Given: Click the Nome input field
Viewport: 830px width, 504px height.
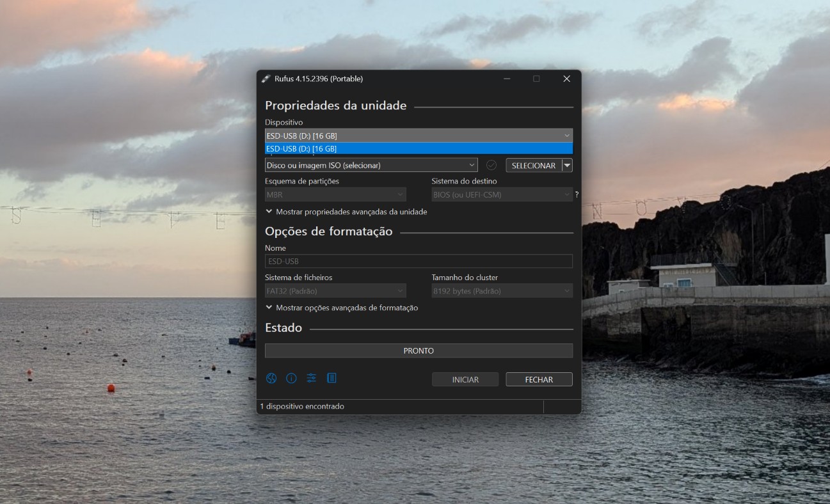Looking at the screenshot, I should click(419, 261).
